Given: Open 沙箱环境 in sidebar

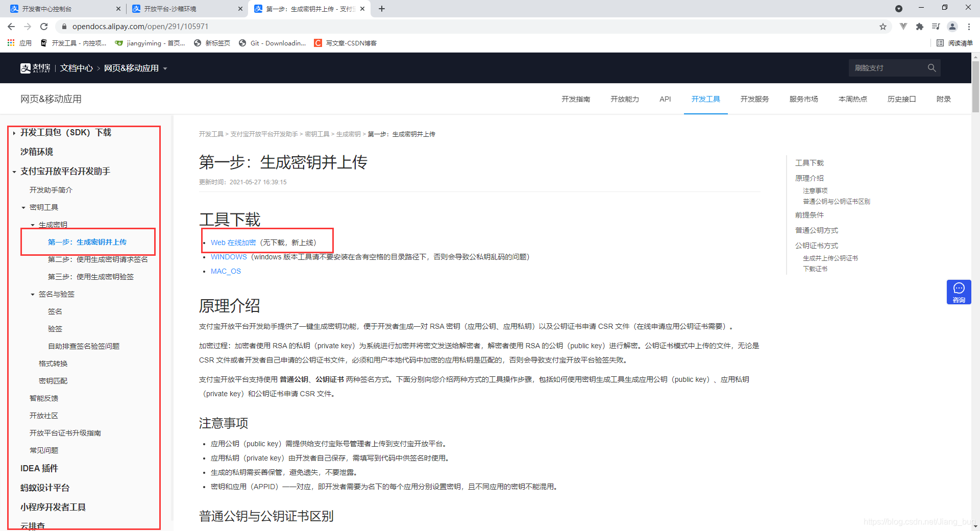Looking at the screenshot, I should point(37,152).
